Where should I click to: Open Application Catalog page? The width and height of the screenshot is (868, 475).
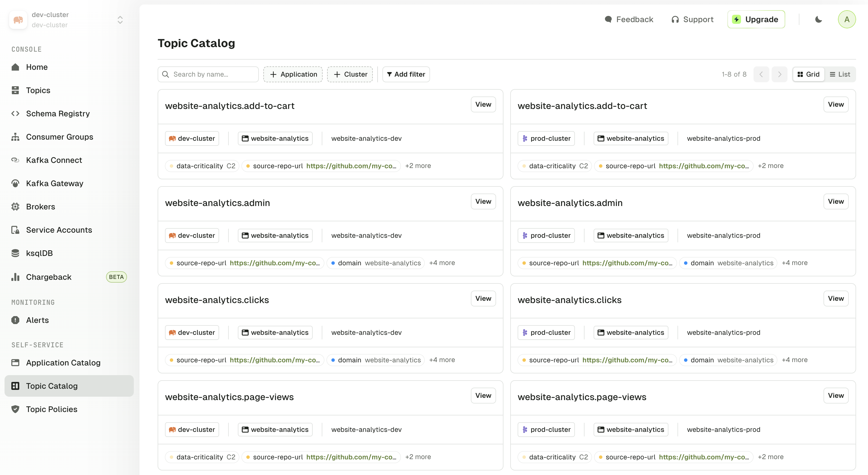(69, 363)
